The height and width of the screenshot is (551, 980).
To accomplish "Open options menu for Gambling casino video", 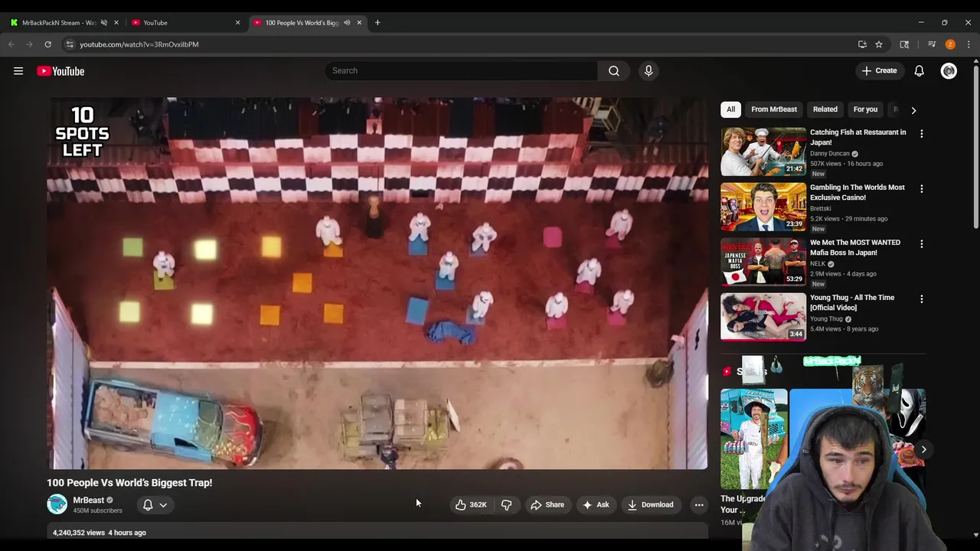I will (x=921, y=188).
